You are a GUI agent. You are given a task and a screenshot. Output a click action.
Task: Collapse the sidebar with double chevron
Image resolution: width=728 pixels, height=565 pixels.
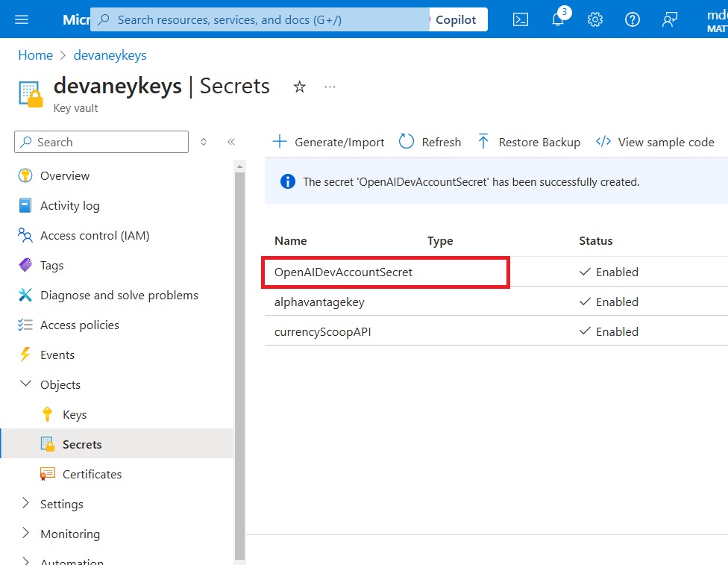point(231,142)
